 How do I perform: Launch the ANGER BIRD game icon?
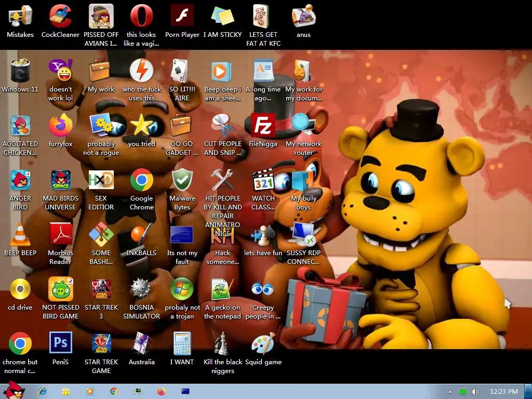coord(20,180)
